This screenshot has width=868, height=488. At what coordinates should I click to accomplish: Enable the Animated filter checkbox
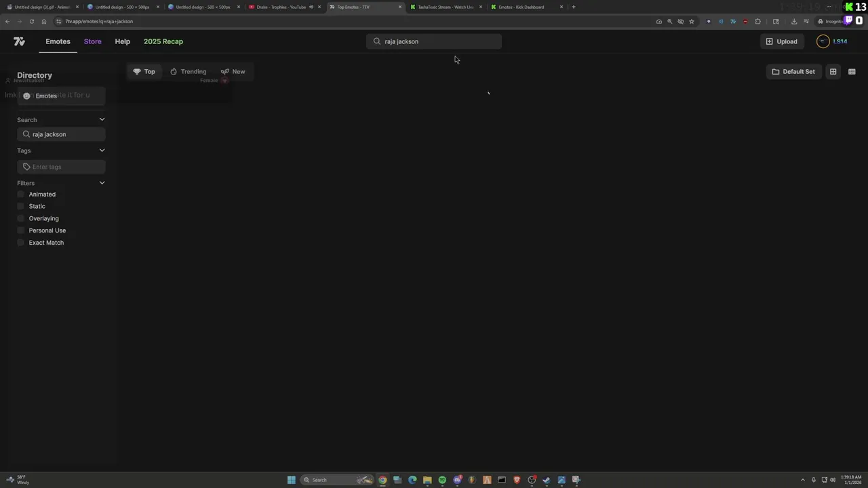click(20, 195)
